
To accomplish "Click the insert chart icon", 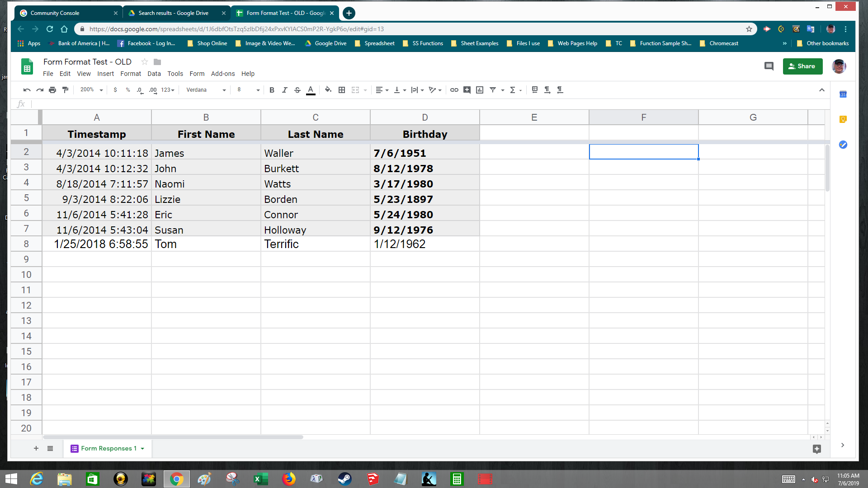I will coord(480,90).
